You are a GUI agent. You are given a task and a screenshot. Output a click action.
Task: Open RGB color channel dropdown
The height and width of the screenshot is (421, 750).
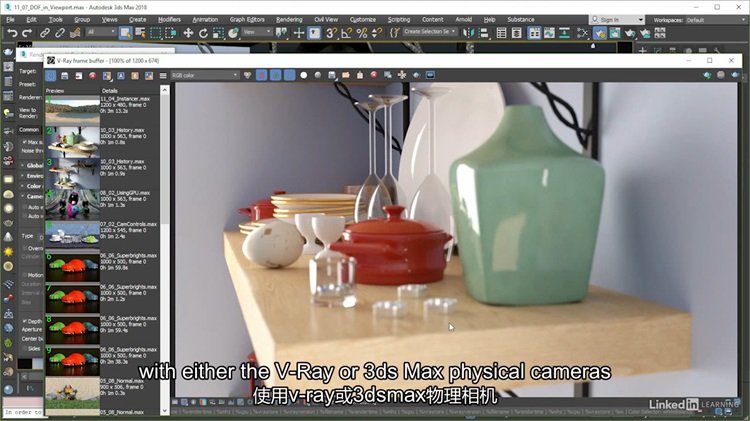[x=205, y=75]
